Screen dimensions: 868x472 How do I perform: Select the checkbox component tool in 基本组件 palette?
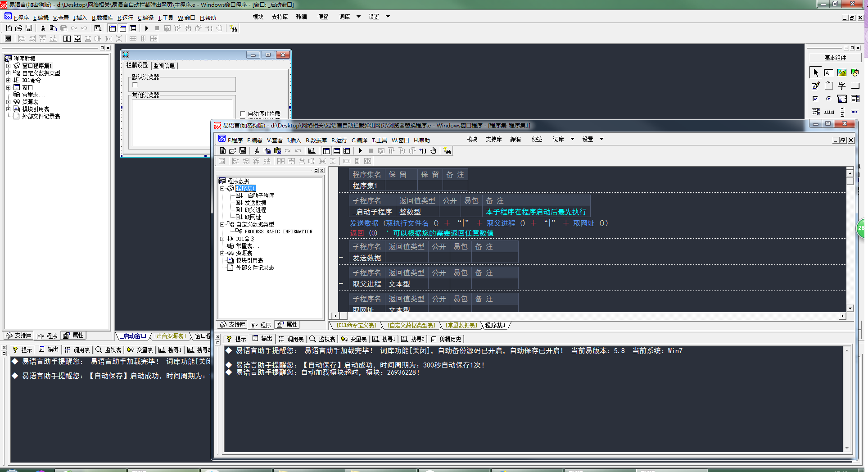tap(815, 99)
